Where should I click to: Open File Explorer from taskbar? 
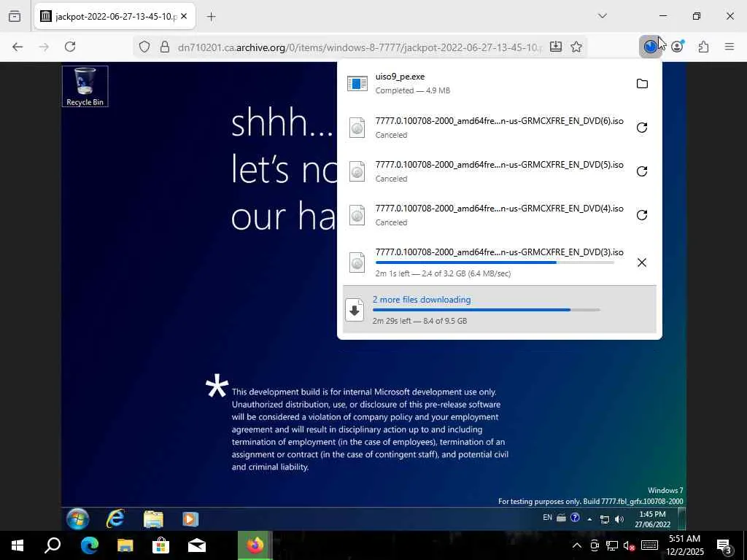(x=125, y=545)
